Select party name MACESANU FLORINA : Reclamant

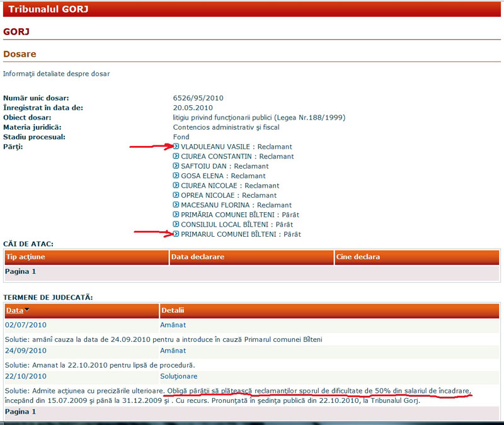[x=236, y=205]
